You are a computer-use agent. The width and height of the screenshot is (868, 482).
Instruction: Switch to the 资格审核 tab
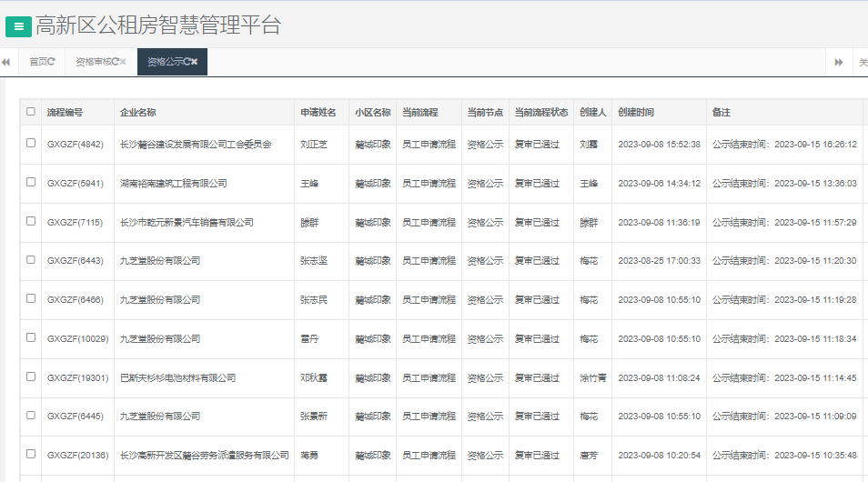(x=101, y=62)
